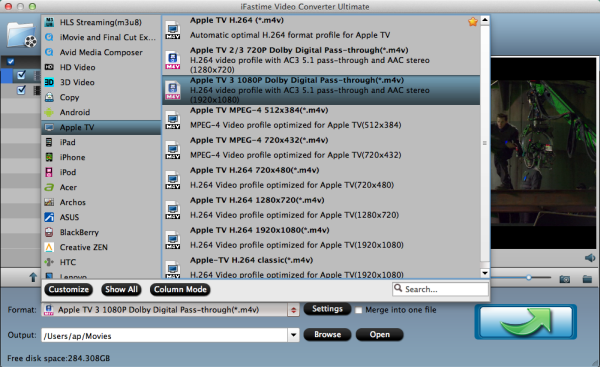Select Apple-TV H.264 classic profile icon
This screenshot has height=367, width=600.
click(x=173, y=269)
